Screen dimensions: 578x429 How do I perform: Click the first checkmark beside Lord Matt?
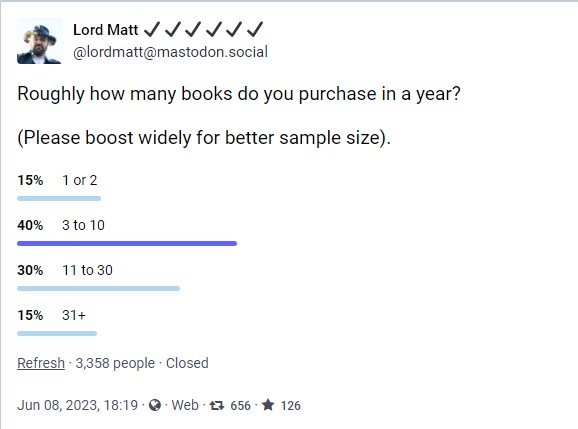[152, 29]
